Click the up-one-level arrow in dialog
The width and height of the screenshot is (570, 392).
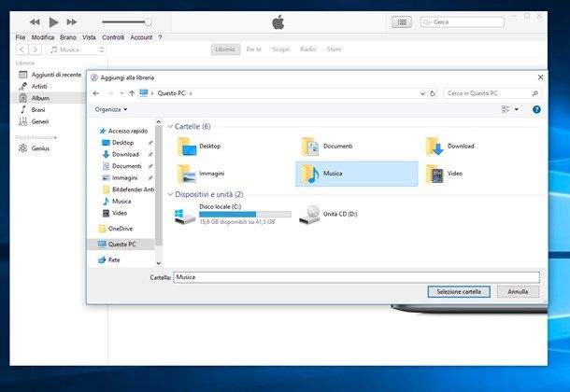(x=132, y=93)
